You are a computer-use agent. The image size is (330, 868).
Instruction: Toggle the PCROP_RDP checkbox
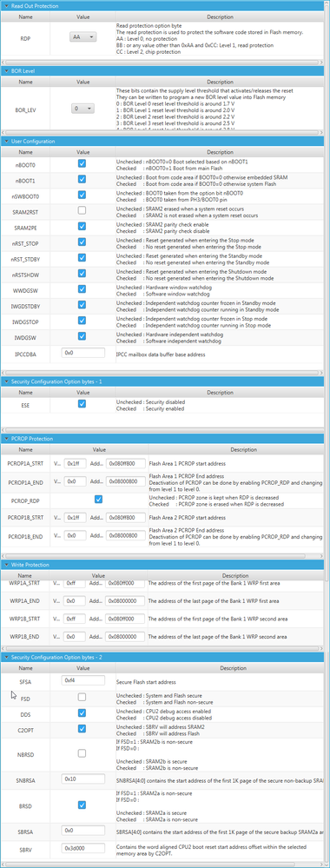[98, 499]
